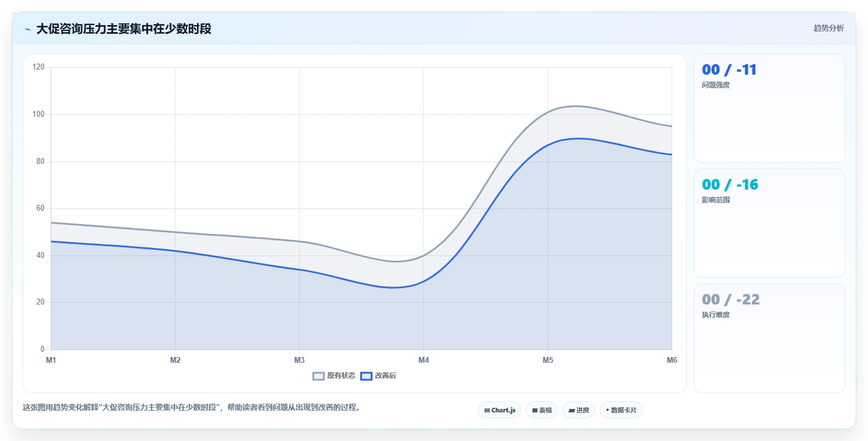Click the M6 x-axis label
Screen dimensions: 868x441
tap(672, 360)
